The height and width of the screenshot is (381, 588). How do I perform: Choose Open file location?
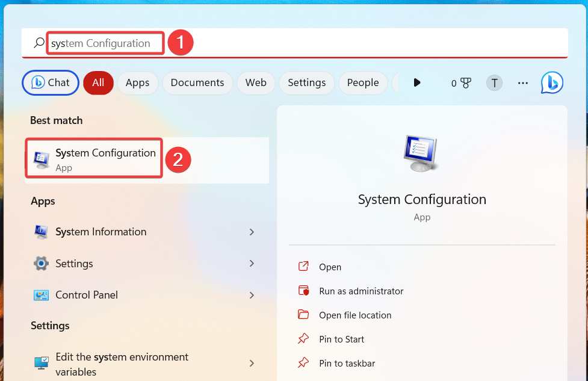355,315
